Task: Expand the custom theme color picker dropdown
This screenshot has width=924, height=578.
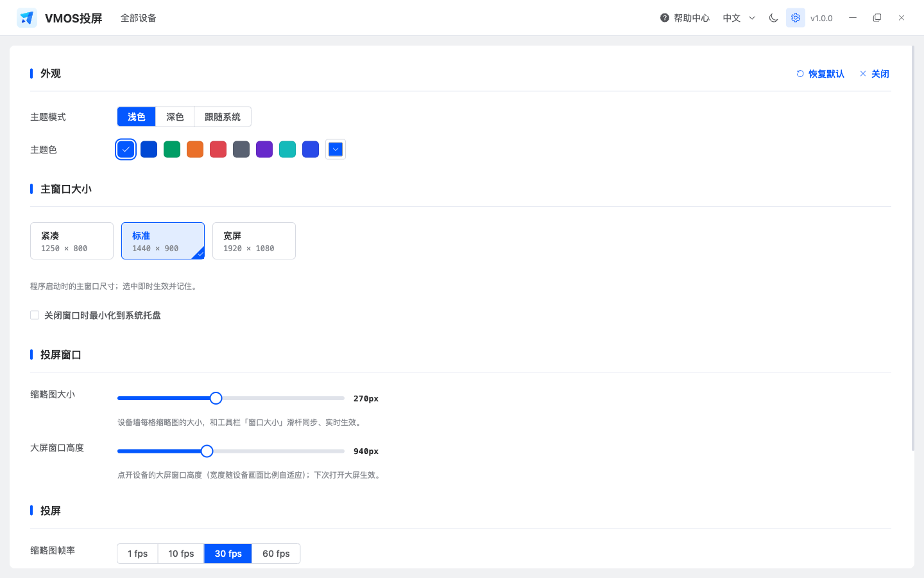Action: 336,150
